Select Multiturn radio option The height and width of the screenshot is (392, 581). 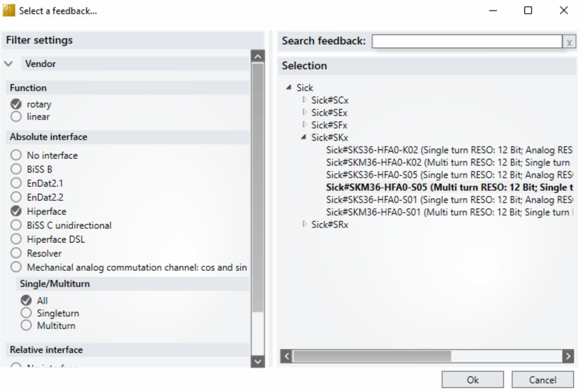coord(26,326)
